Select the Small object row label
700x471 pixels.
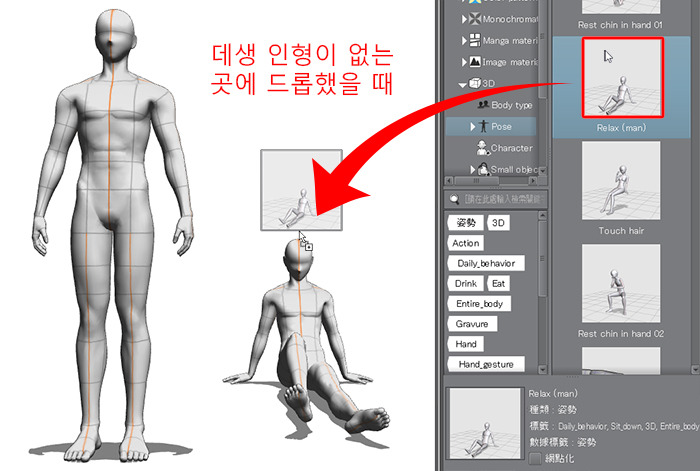(514, 170)
